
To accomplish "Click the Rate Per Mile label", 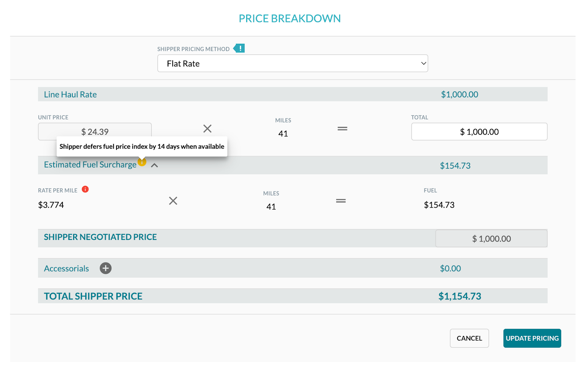I will (58, 190).
